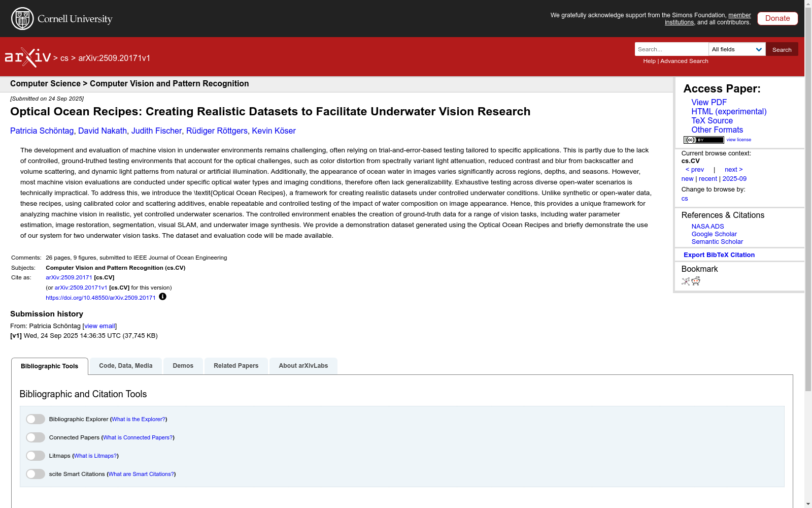
Task: Open author Patricia Schöntag link
Action: (x=42, y=131)
